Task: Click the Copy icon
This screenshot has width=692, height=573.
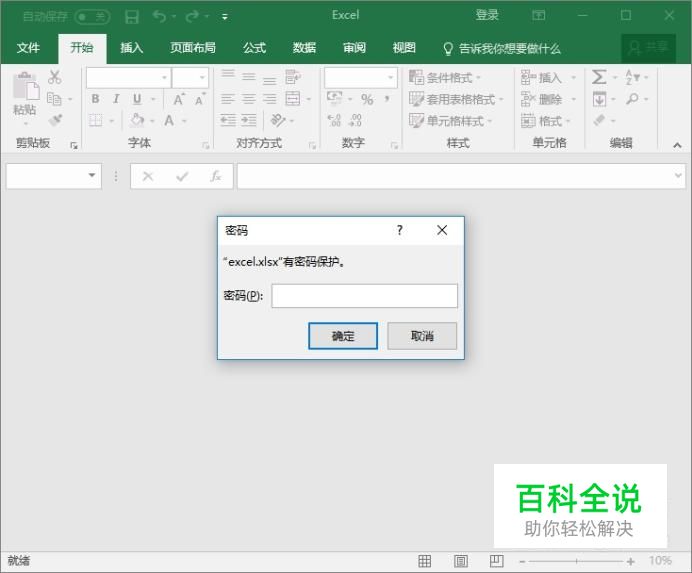Action: [54, 99]
